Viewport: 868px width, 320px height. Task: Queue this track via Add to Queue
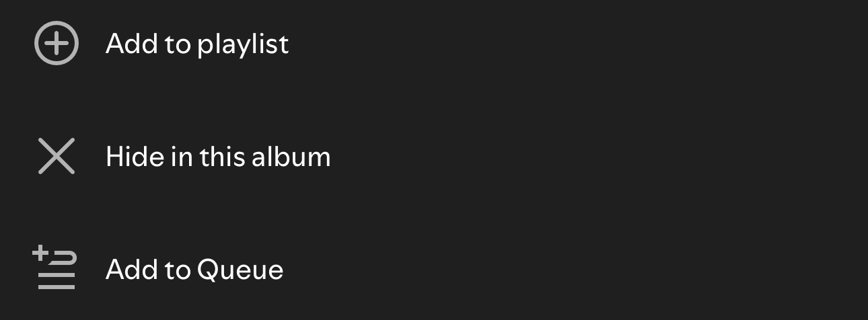pos(194,270)
